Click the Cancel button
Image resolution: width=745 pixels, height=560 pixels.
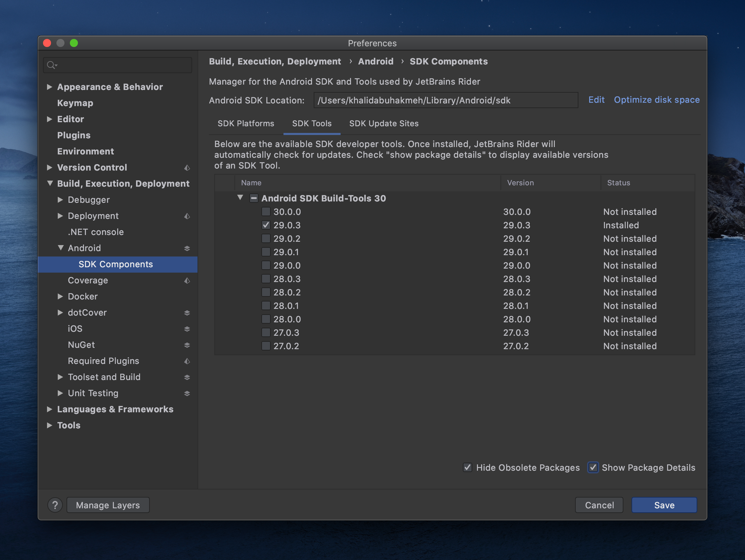599,505
